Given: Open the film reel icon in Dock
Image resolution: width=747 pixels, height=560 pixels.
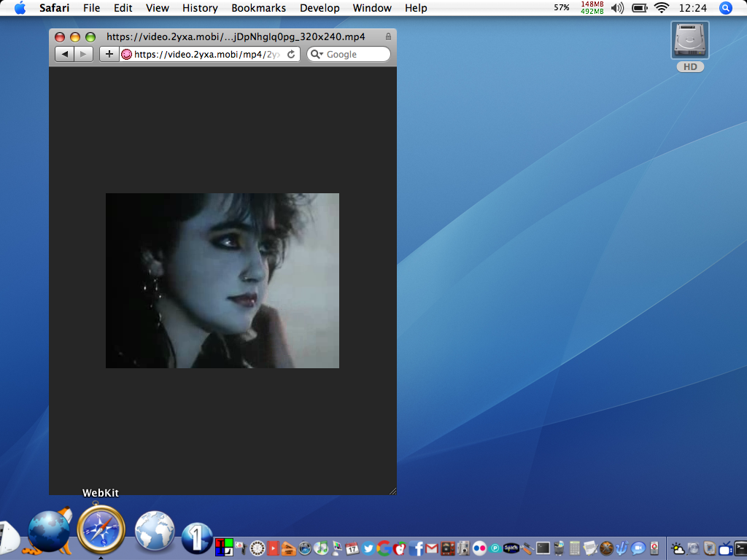Looking at the screenshot, I should (258, 548).
